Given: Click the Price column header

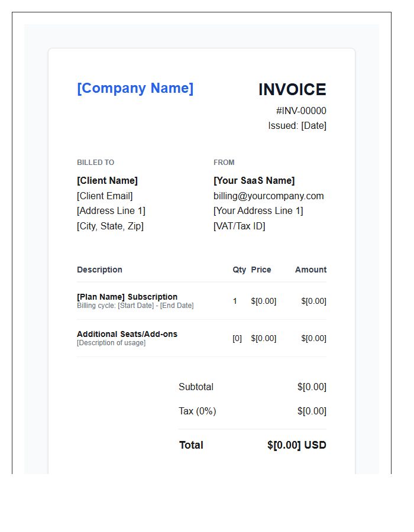Looking at the screenshot, I should [x=261, y=270].
